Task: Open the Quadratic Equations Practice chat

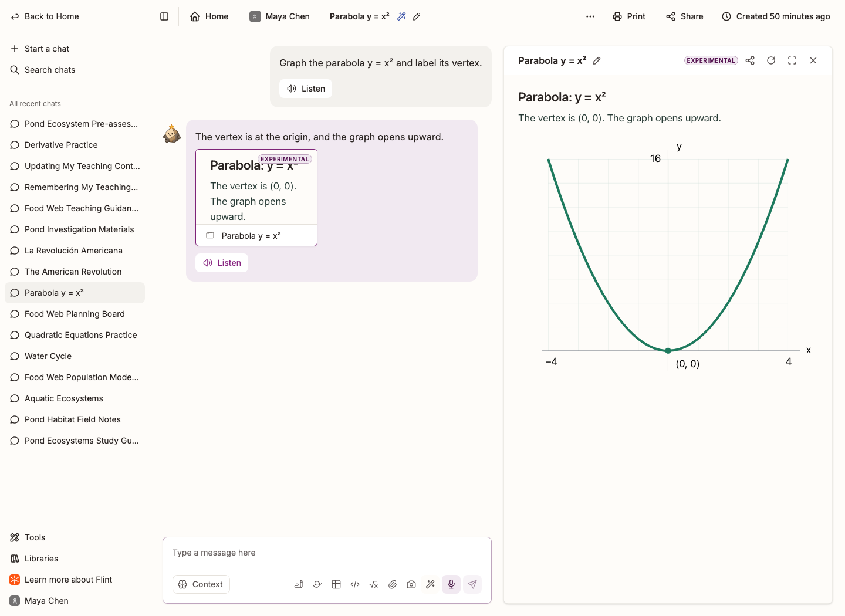Action: [75, 335]
